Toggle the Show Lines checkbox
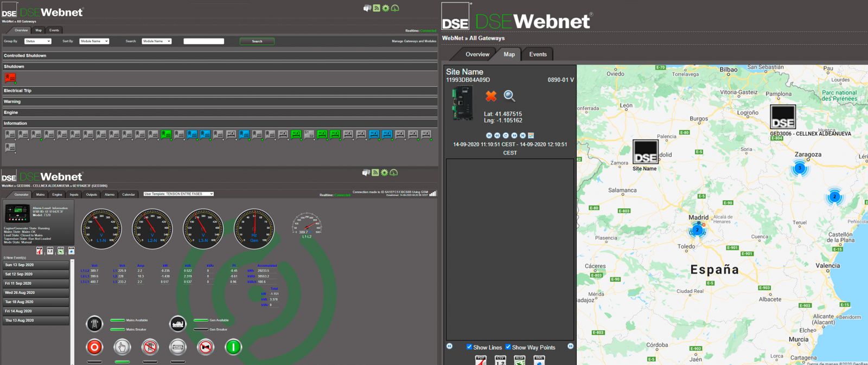The image size is (868, 365). coord(469,347)
